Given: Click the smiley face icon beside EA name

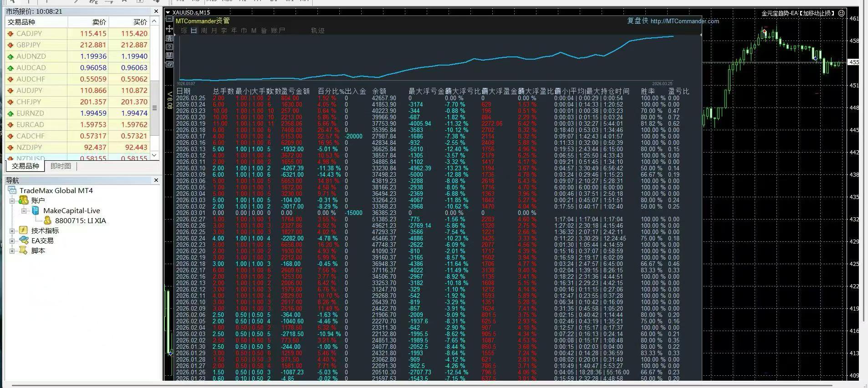Looking at the screenshot, I should pos(842,13).
